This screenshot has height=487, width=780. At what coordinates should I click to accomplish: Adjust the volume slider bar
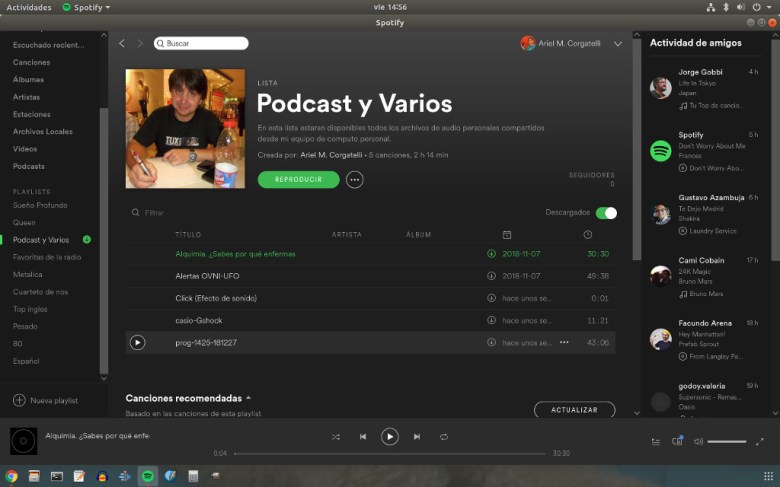pyautogui.click(x=727, y=442)
